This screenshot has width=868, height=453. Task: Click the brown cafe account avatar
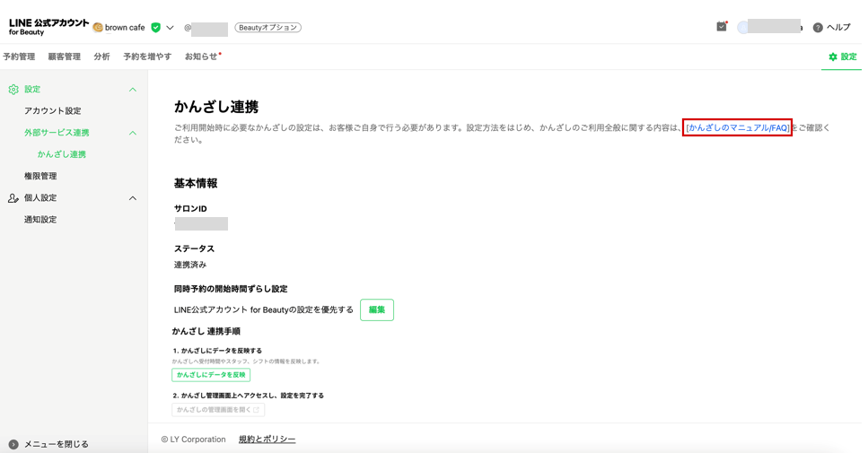(x=98, y=27)
